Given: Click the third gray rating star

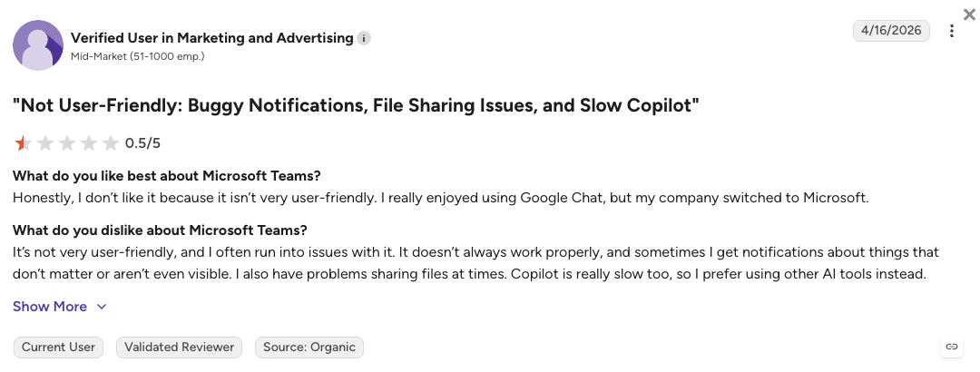Looking at the screenshot, I should (67, 143).
